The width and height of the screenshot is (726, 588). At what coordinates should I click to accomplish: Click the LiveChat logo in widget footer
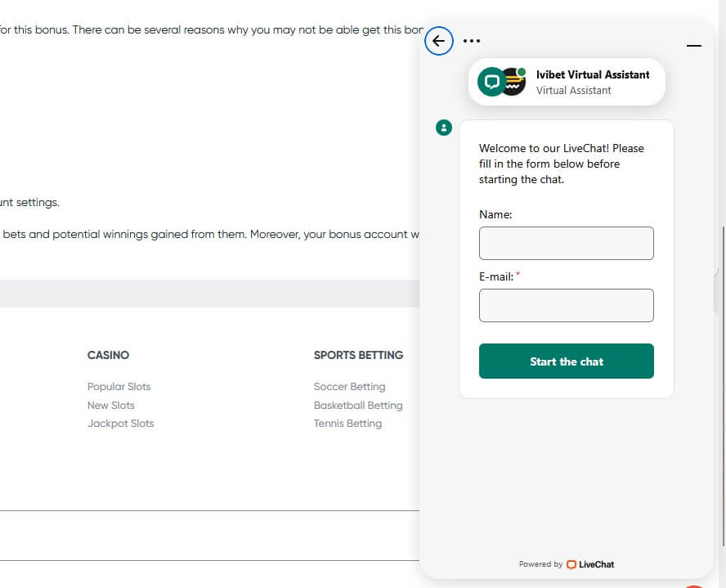tap(590, 564)
